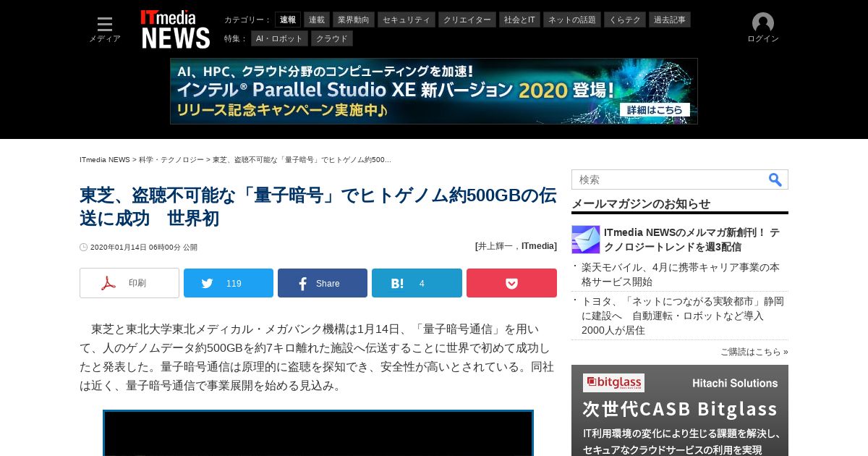Click the author name 井上輝一
This screenshot has height=456, width=868.
pyautogui.click(x=496, y=246)
